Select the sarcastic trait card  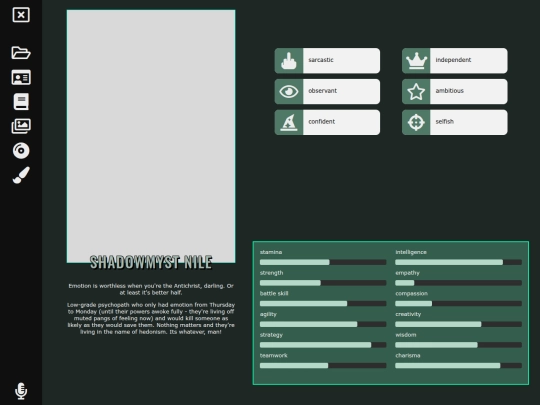(328, 61)
